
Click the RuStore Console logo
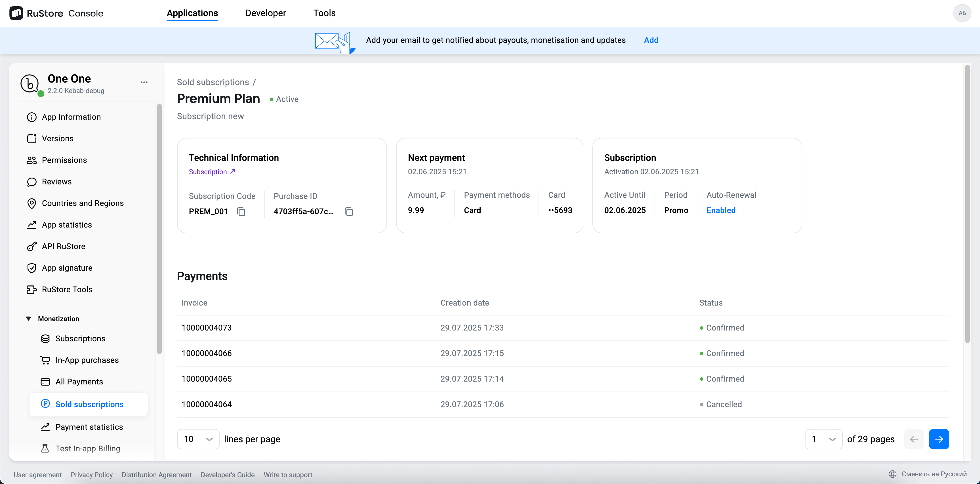[56, 13]
